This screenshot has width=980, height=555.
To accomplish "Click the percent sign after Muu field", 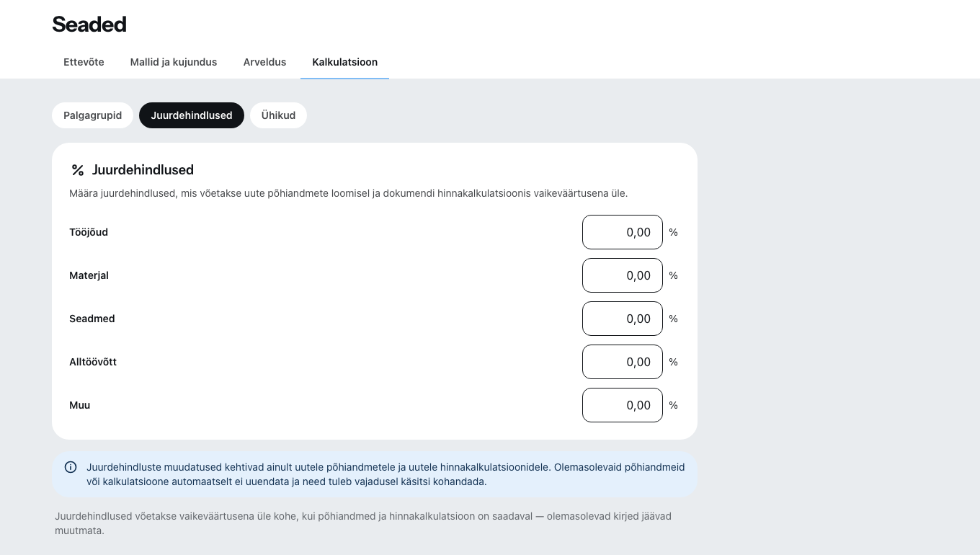I will (673, 405).
